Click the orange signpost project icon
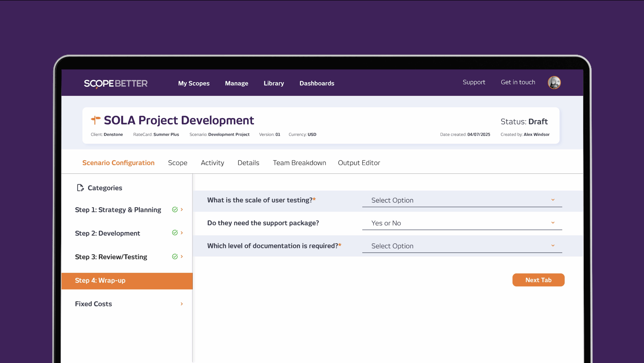This screenshot has height=363, width=644. pos(96,120)
